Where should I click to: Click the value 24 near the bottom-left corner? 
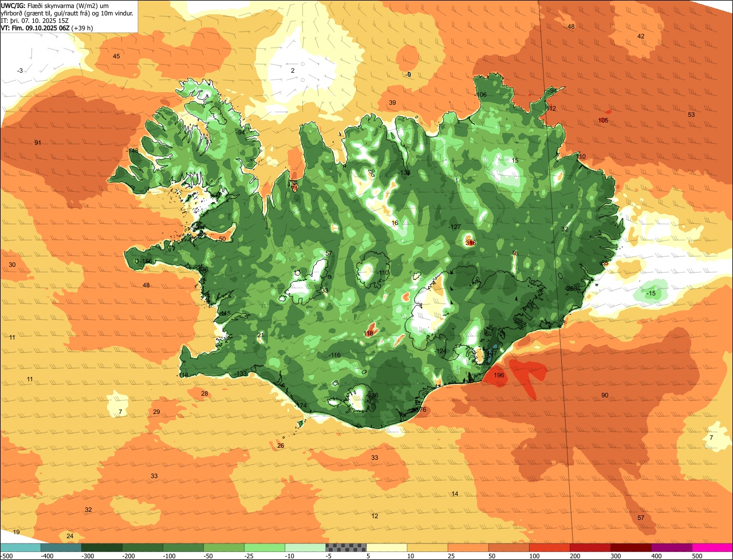[x=70, y=536]
